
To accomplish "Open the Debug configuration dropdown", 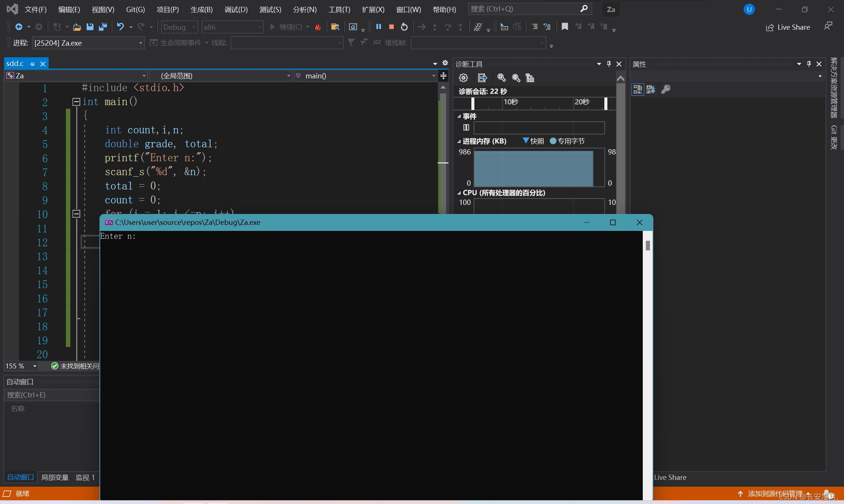I will 180,27.
